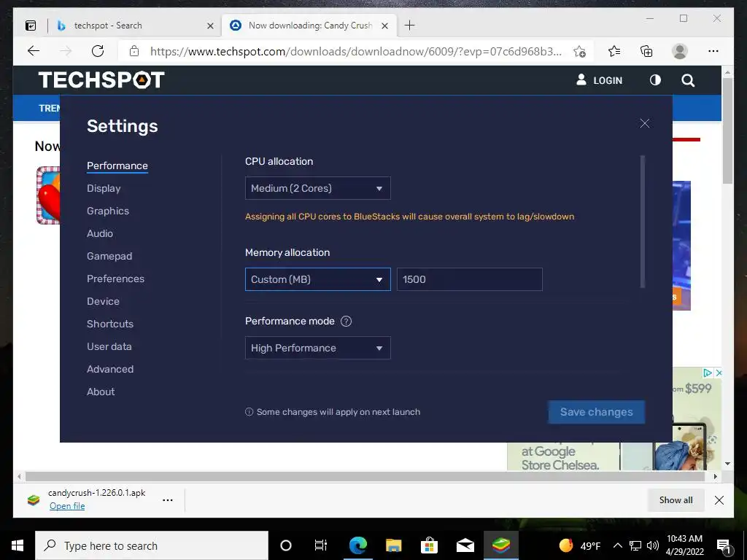Image resolution: width=747 pixels, height=560 pixels.
Task: Open the Device settings section
Action: [x=103, y=301]
